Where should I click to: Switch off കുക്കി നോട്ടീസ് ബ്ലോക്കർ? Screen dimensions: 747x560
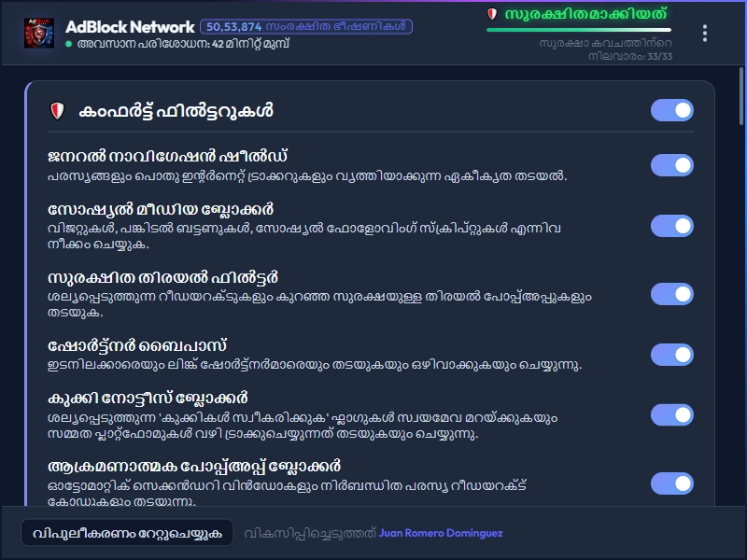[671, 414]
